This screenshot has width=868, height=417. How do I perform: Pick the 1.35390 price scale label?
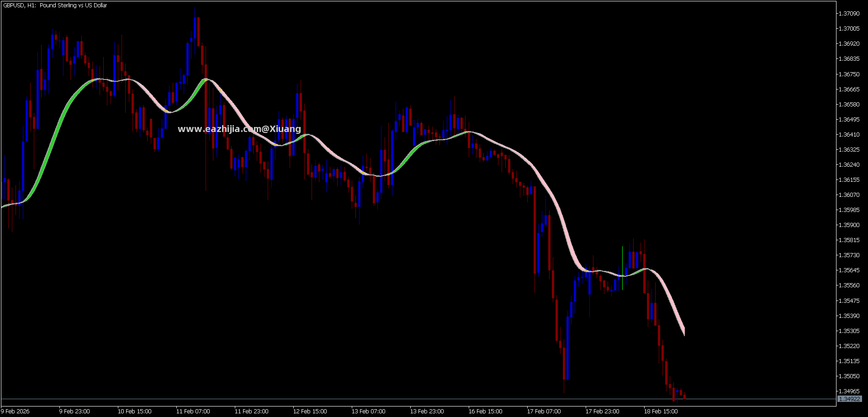(x=849, y=316)
